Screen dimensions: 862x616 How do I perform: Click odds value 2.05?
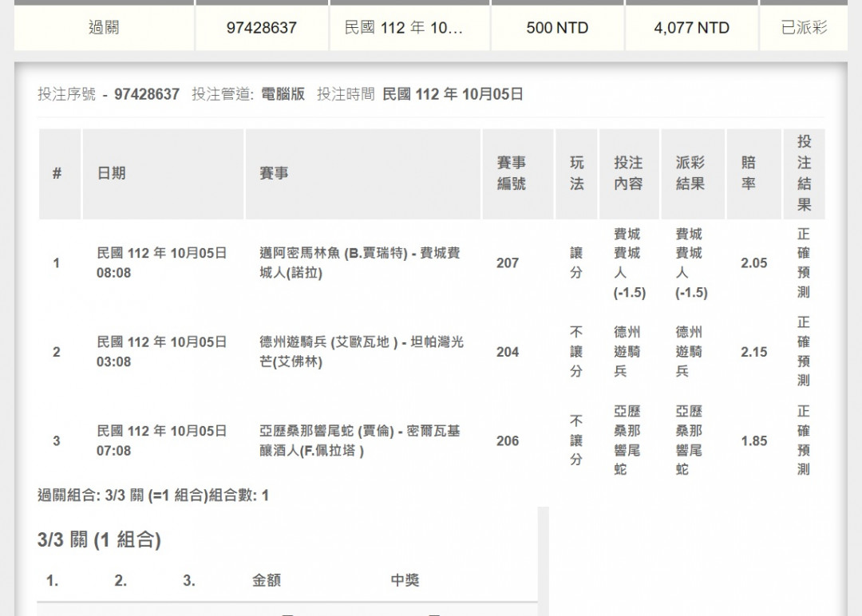click(753, 263)
